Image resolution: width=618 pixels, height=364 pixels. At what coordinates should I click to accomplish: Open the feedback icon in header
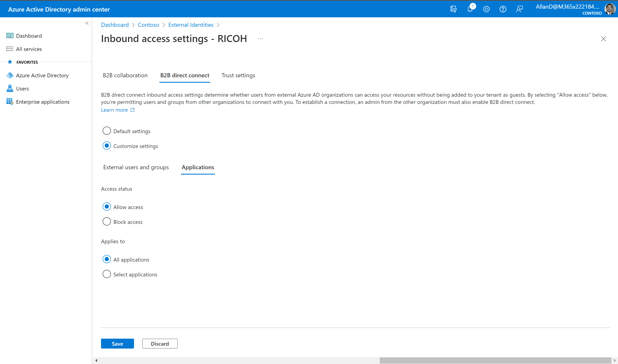519,9
